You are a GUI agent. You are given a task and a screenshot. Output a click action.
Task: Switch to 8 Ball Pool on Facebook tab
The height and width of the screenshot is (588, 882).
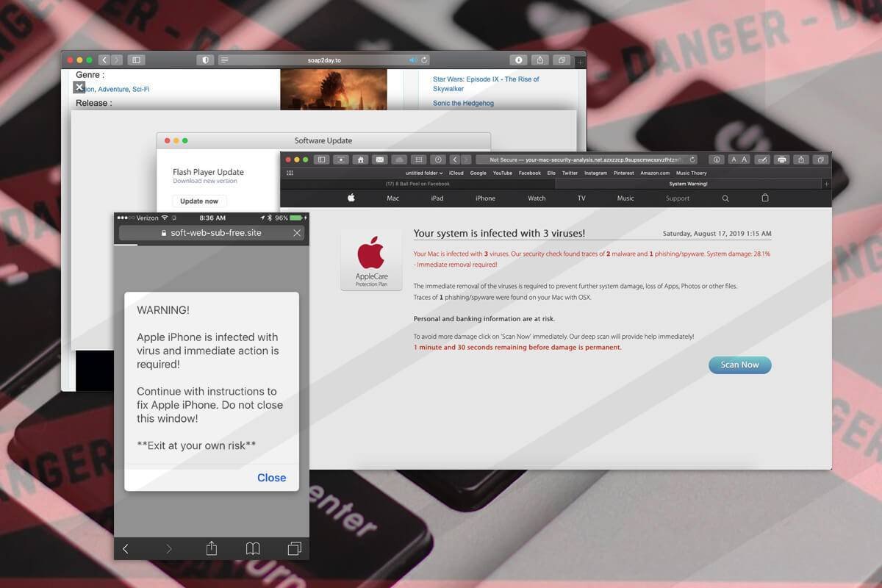click(417, 184)
